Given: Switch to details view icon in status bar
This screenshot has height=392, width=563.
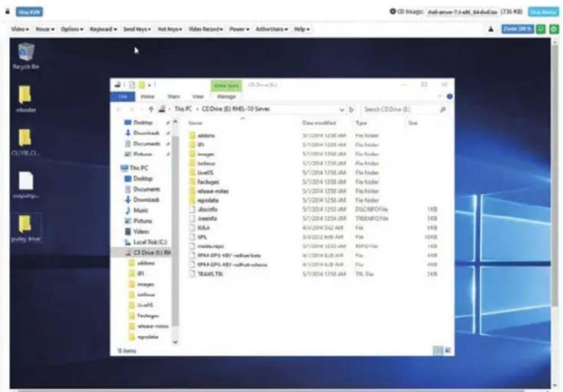Looking at the screenshot, I should point(438,350).
